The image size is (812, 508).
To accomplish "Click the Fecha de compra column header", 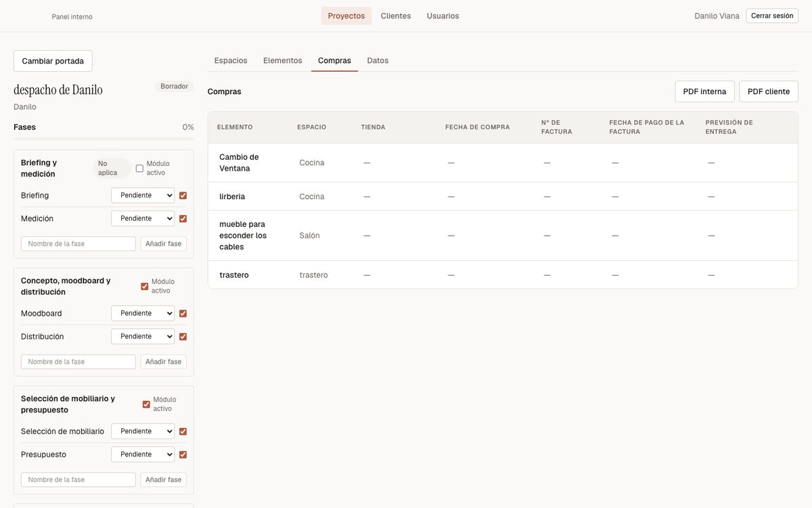I will coord(478,127).
